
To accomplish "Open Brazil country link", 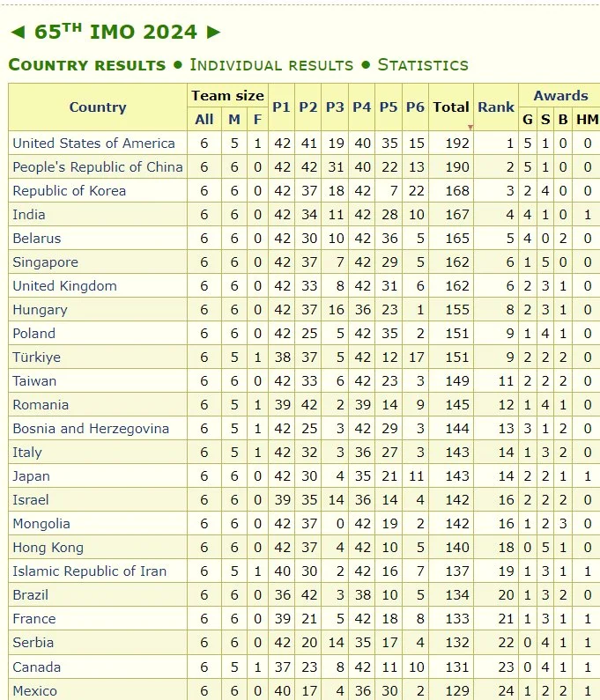I will 30,594.
